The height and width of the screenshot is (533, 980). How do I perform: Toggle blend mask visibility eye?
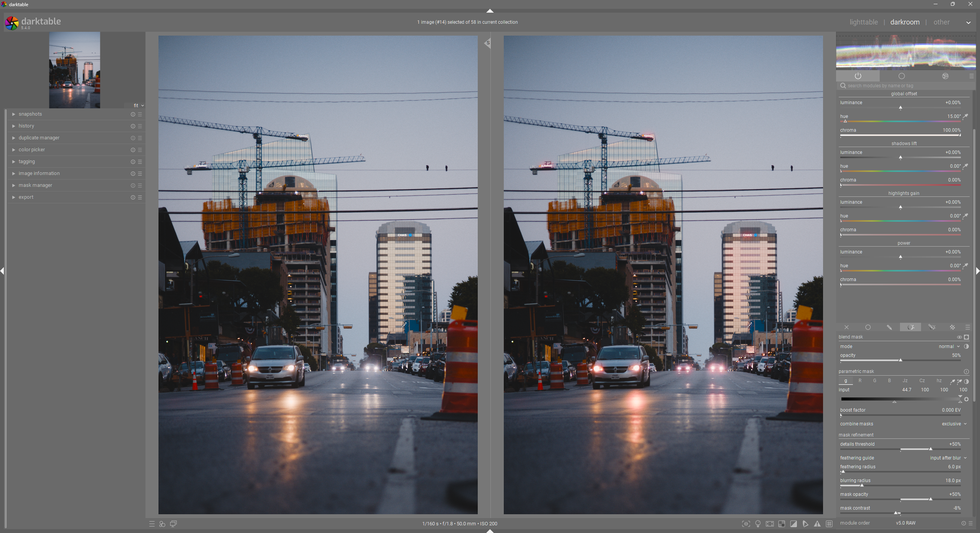(x=959, y=337)
